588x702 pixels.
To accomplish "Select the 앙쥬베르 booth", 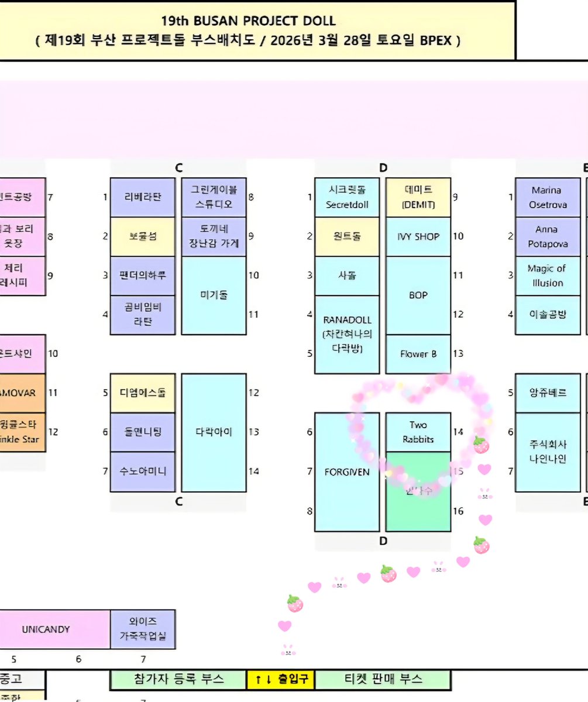I will [x=548, y=393].
